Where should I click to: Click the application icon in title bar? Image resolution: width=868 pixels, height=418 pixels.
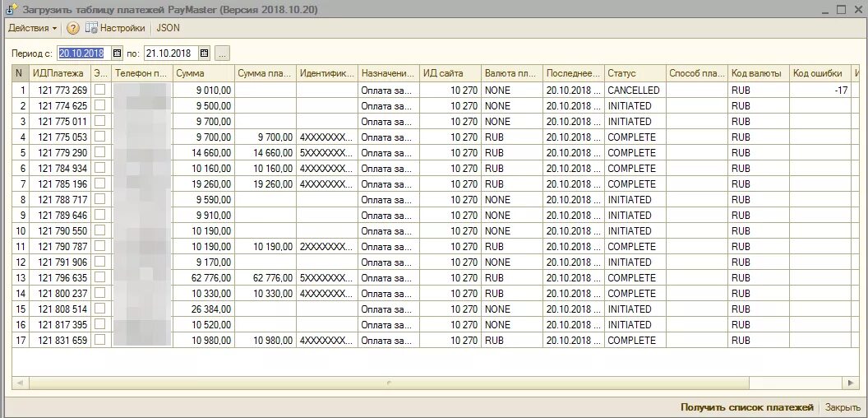[12, 10]
